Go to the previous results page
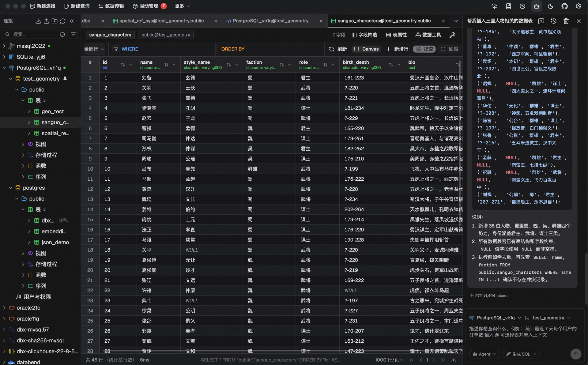The height and width of the screenshot is (365, 588). [421, 360]
